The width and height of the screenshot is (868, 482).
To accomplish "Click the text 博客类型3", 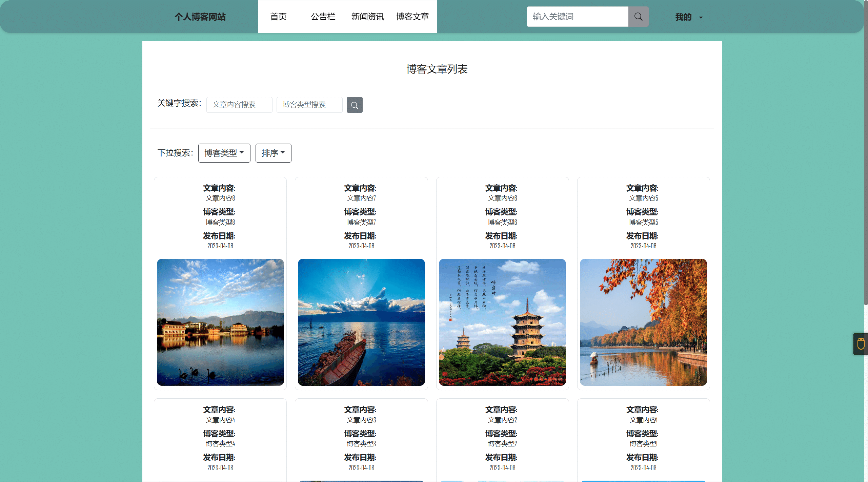I will tap(361, 444).
